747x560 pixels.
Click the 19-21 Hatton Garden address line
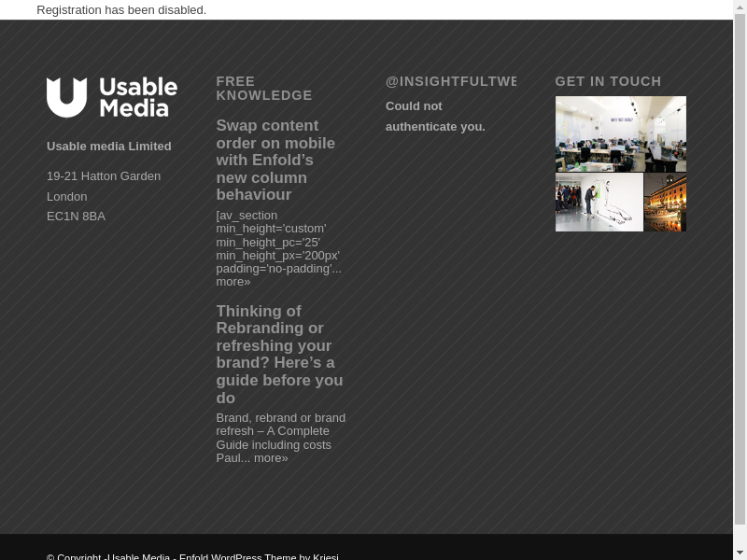104,176
